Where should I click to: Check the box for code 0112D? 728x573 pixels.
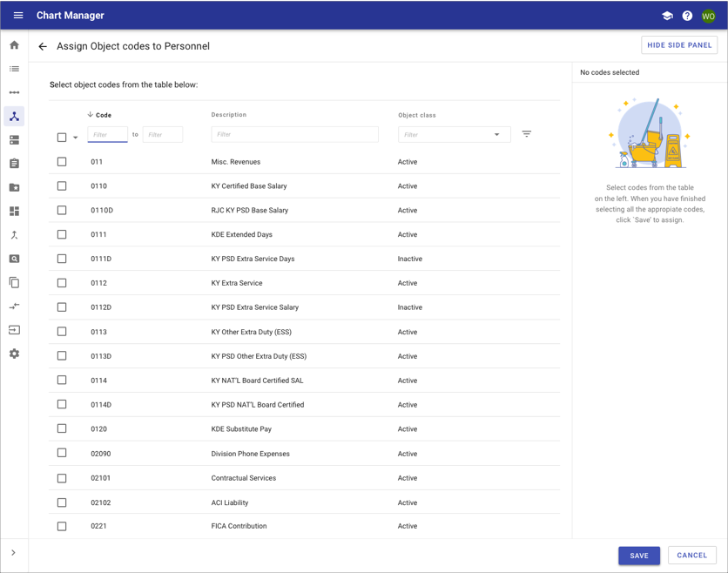coord(62,307)
